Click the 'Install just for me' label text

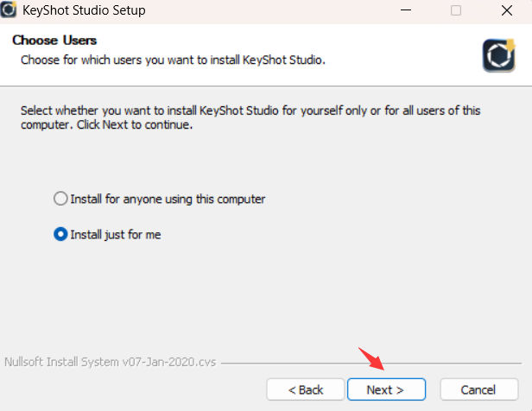tap(116, 234)
